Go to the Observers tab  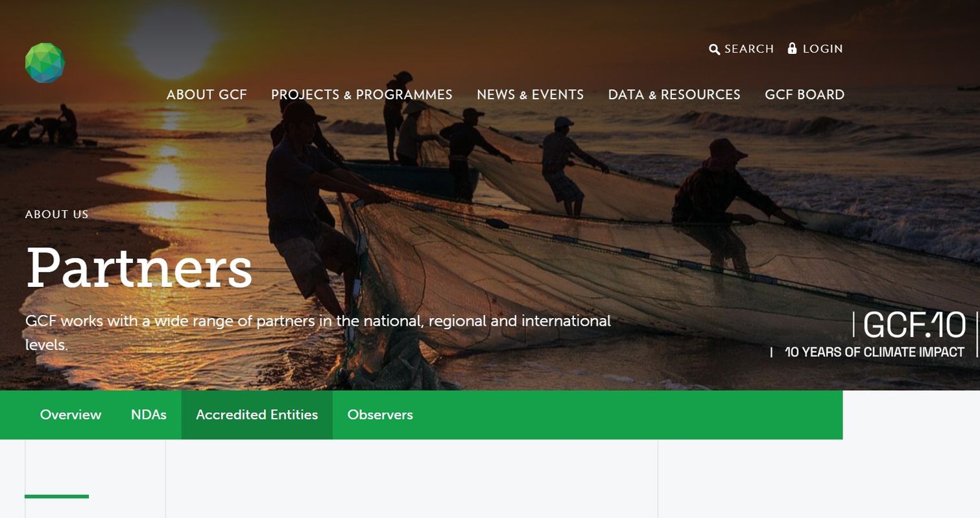380,415
